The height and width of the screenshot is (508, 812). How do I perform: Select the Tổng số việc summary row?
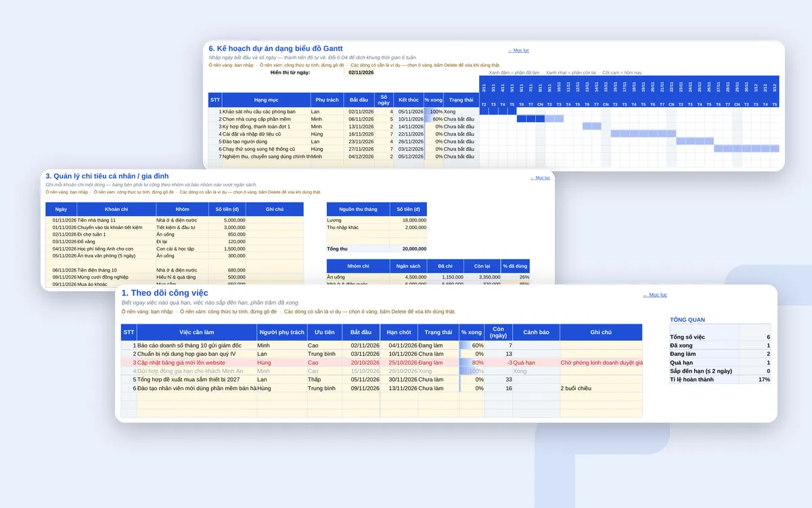click(721, 337)
